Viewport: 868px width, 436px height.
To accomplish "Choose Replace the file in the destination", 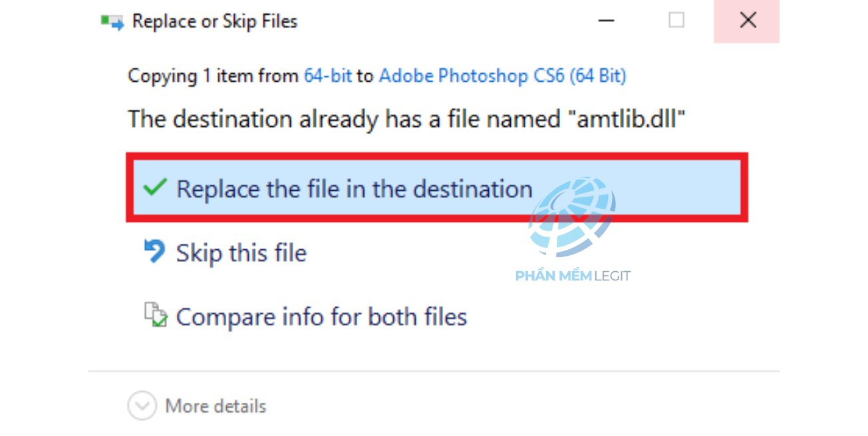I will click(354, 189).
